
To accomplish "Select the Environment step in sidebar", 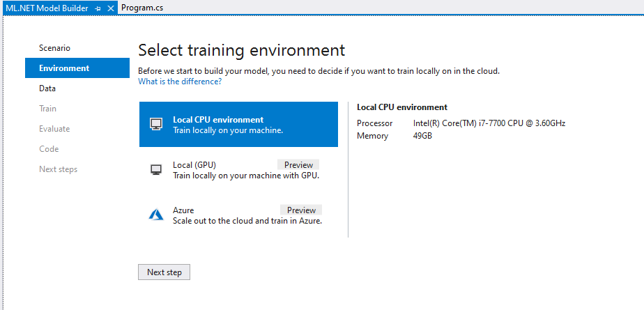I will click(x=64, y=68).
